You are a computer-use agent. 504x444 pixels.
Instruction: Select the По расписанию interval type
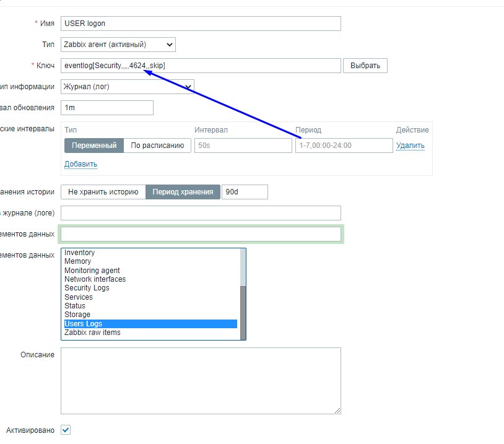click(157, 146)
